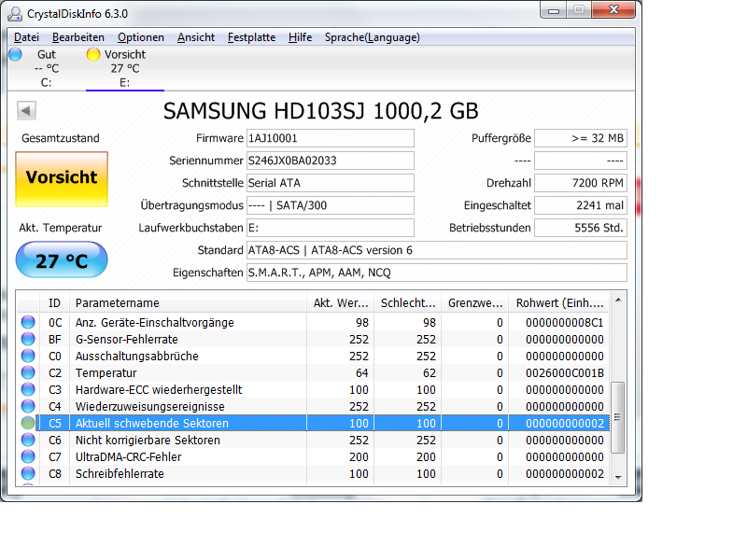Open the Hilfe menu

[300, 37]
